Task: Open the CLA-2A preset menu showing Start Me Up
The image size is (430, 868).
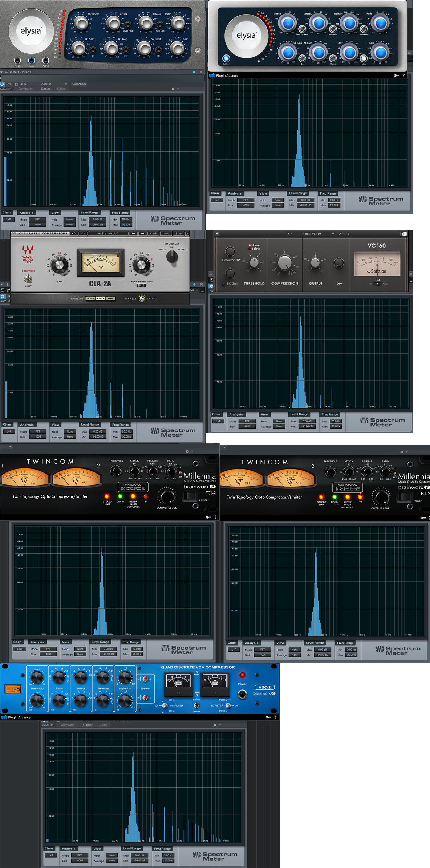Action: (108, 233)
